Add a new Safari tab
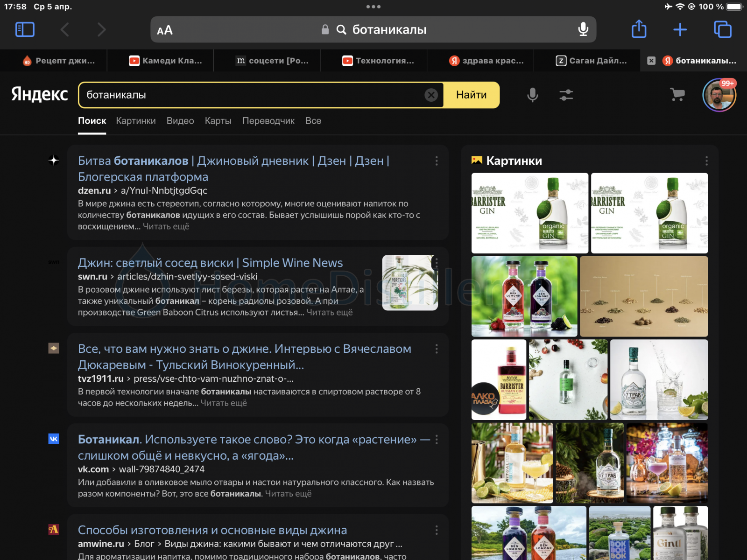 (680, 30)
